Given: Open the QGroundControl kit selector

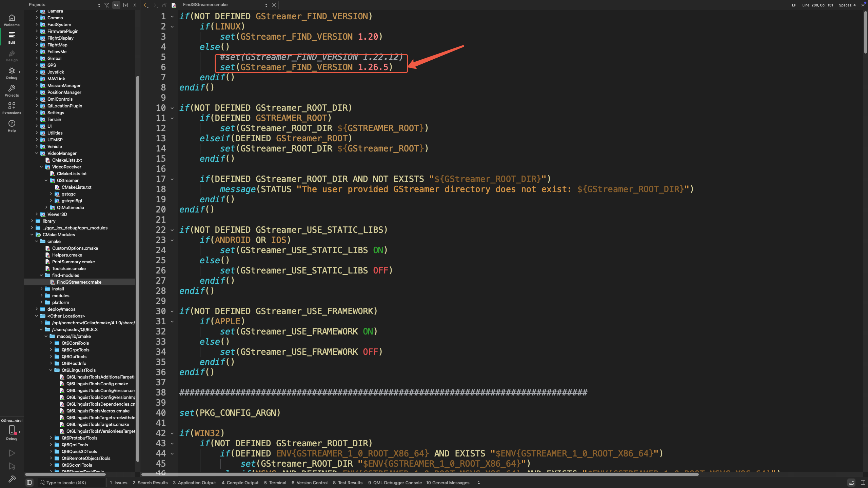Looking at the screenshot, I should pyautogui.click(x=12, y=430).
